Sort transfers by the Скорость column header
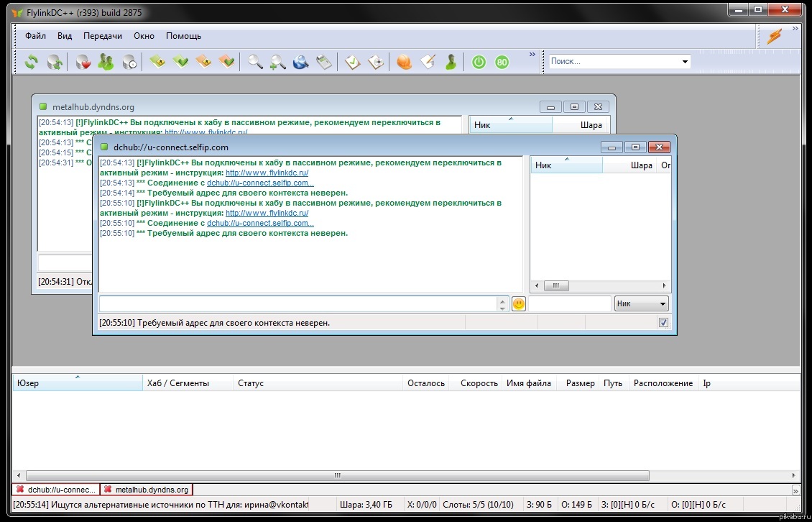This screenshot has height=522, width=812. click(479, 383)
